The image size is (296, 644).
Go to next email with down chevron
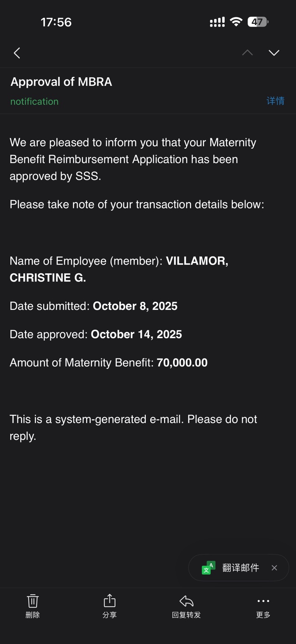274,53
